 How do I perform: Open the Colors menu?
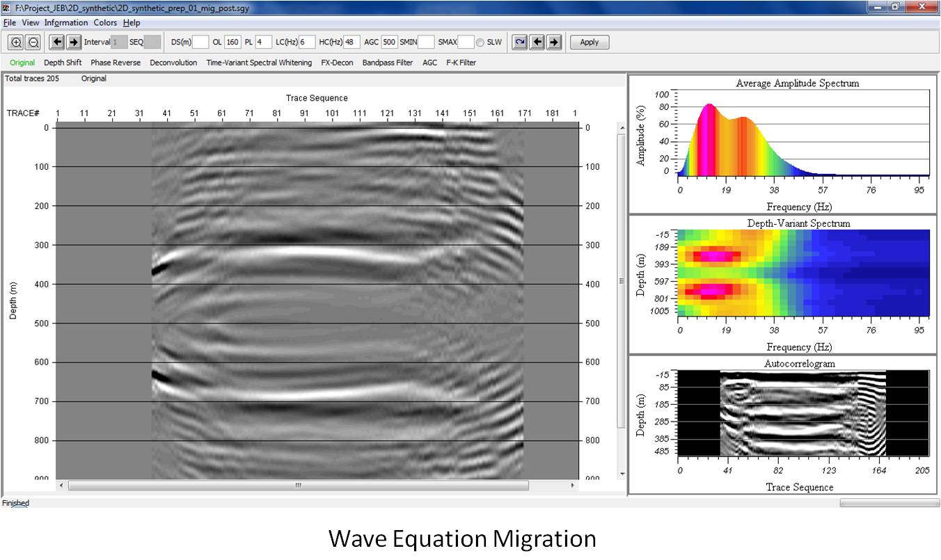(x=106, y=23)
